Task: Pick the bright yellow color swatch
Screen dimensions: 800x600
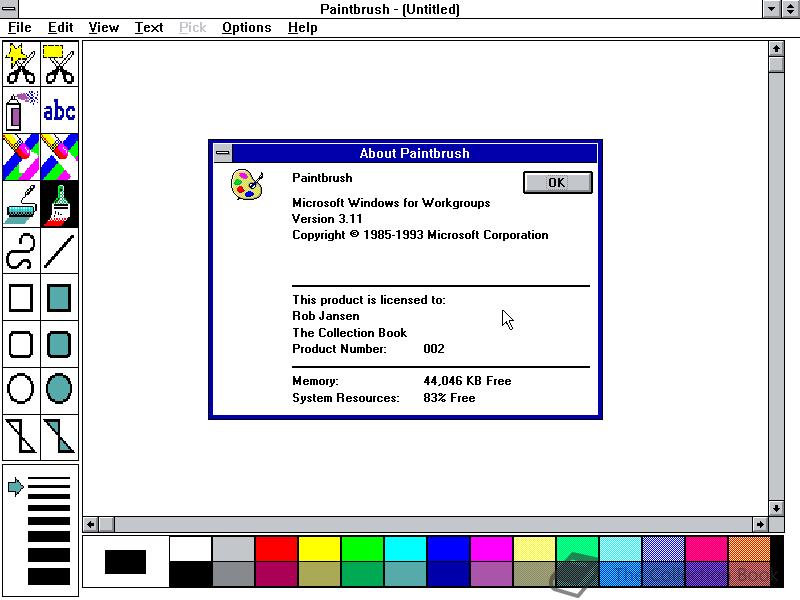Action: [319, 548]
